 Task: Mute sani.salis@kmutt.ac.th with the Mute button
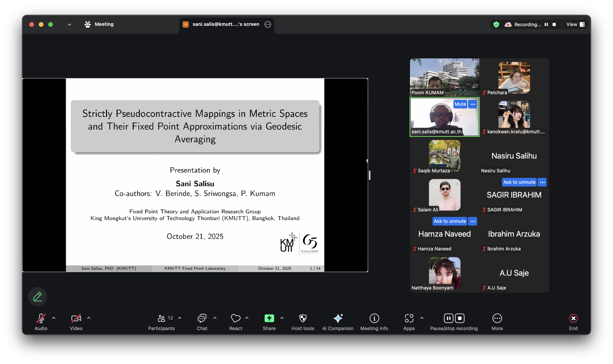point(460,104)
